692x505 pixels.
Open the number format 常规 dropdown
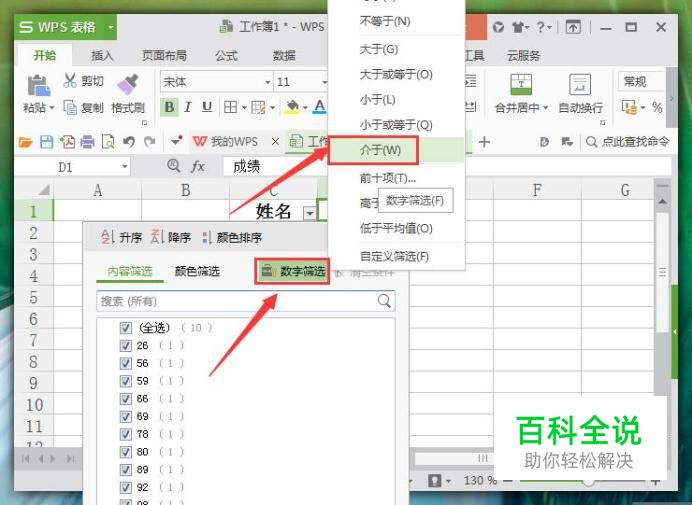click(x=641, y=82)
